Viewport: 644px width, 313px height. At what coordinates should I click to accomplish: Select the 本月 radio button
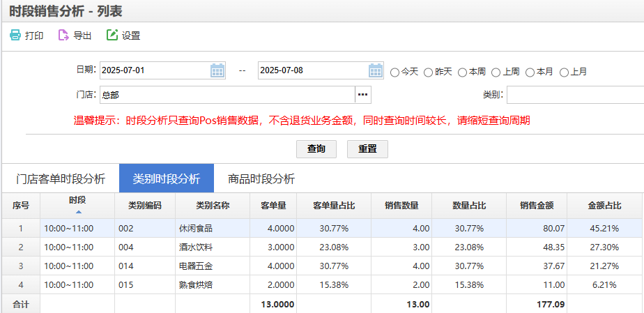click(x=530, y=72)
